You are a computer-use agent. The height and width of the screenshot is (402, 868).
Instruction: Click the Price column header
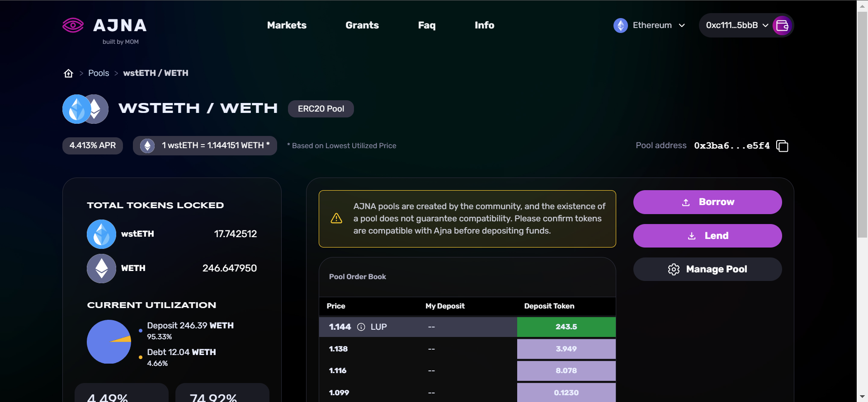pos(336,306)
